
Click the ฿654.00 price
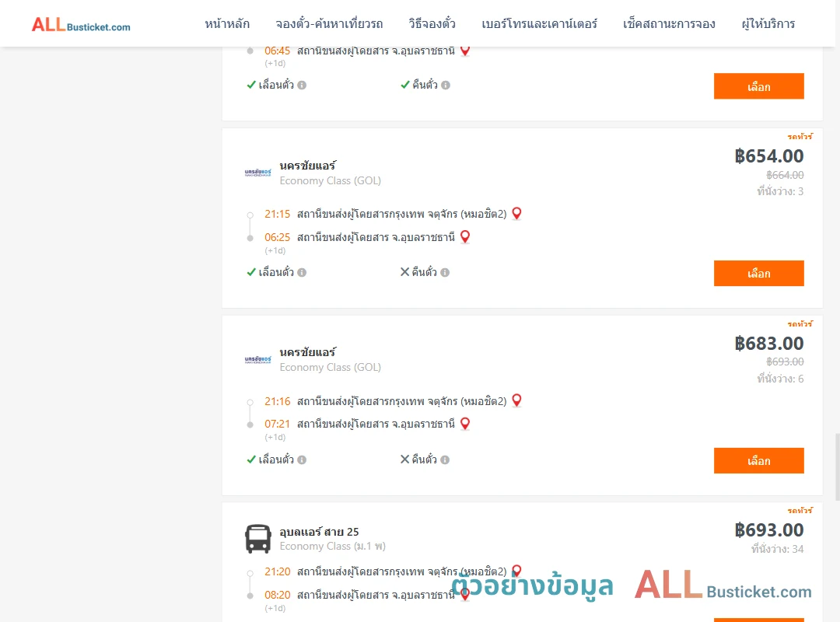tap(768, 156)
